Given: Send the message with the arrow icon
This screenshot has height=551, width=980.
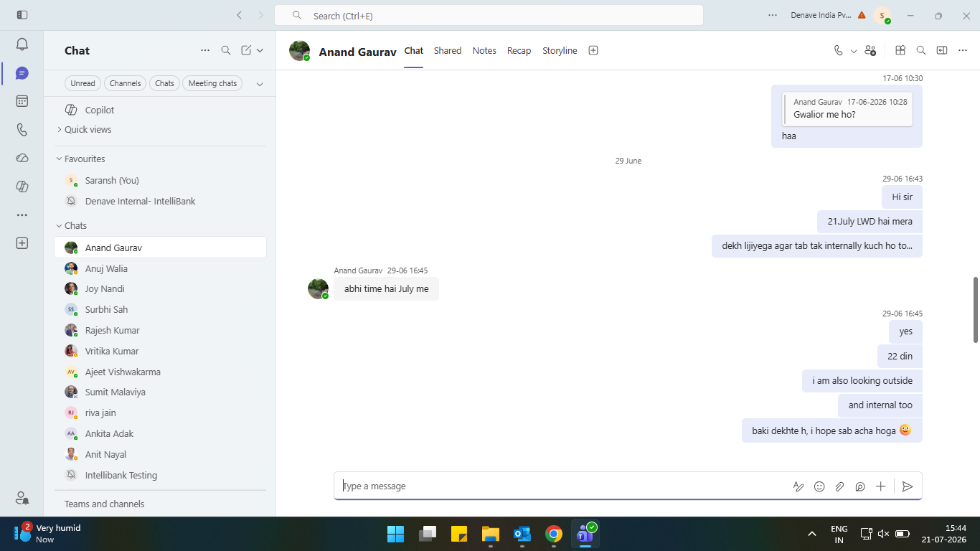Looking at the screenshot, I should (x=908, y=486).
